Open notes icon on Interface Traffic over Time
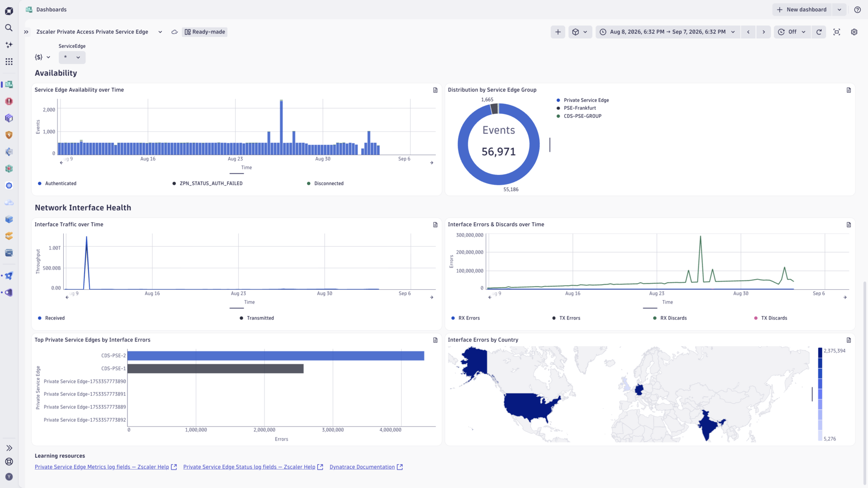 [435, 225]
